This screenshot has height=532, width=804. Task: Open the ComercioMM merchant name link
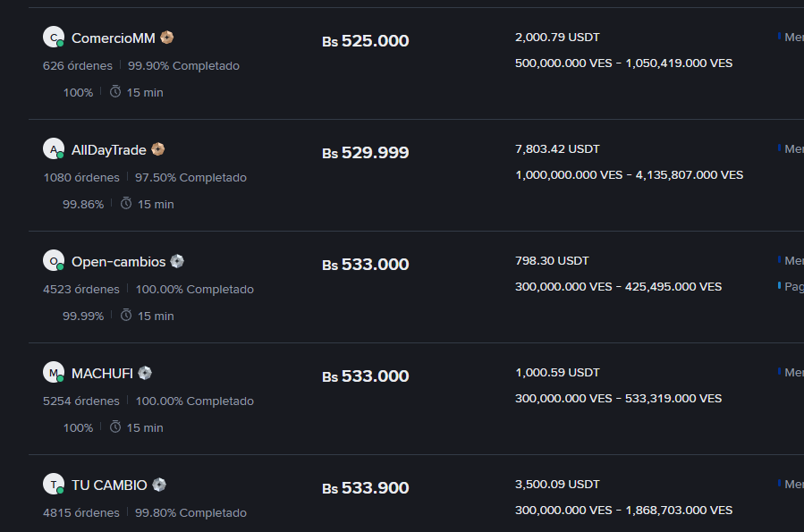pos(114,38)
